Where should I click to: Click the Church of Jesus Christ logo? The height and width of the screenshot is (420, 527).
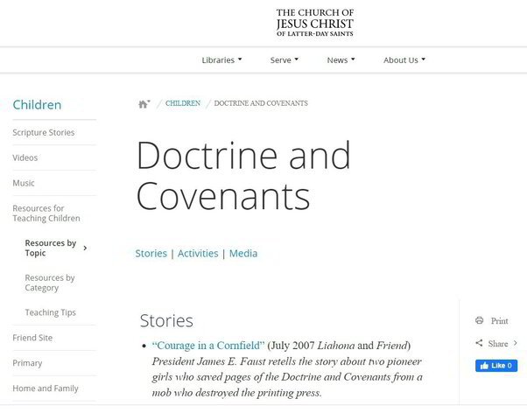(x=315, y=23)
